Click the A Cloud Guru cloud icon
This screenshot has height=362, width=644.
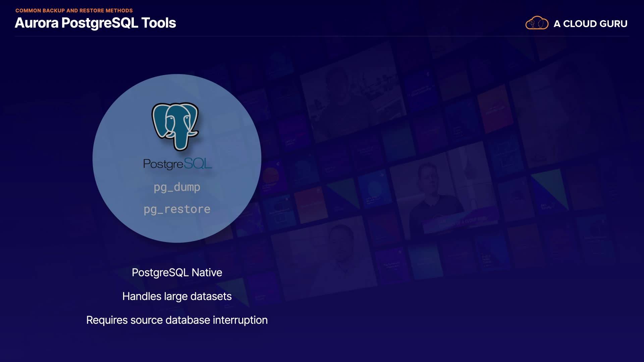click(537, 23)
